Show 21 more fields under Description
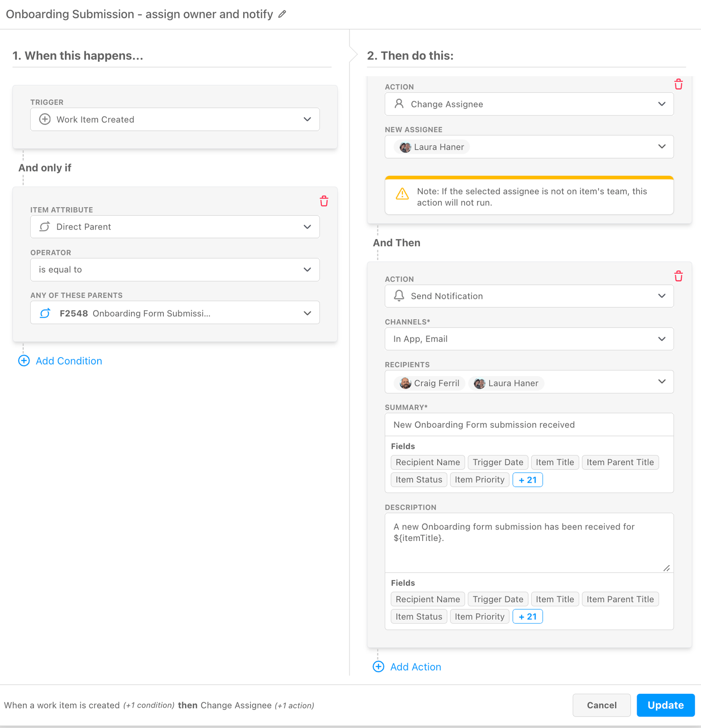The width and height of the screenshot is (701, 728). pos(528,617)
